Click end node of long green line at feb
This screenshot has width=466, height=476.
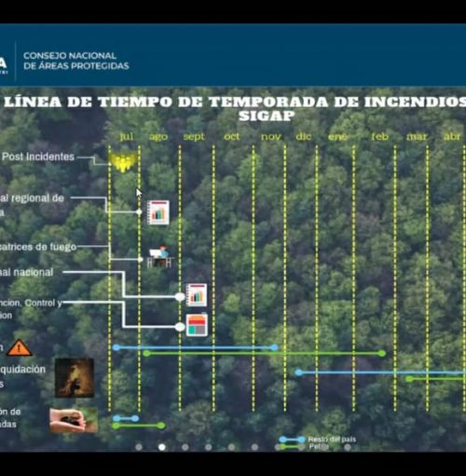tap(382, 353)
